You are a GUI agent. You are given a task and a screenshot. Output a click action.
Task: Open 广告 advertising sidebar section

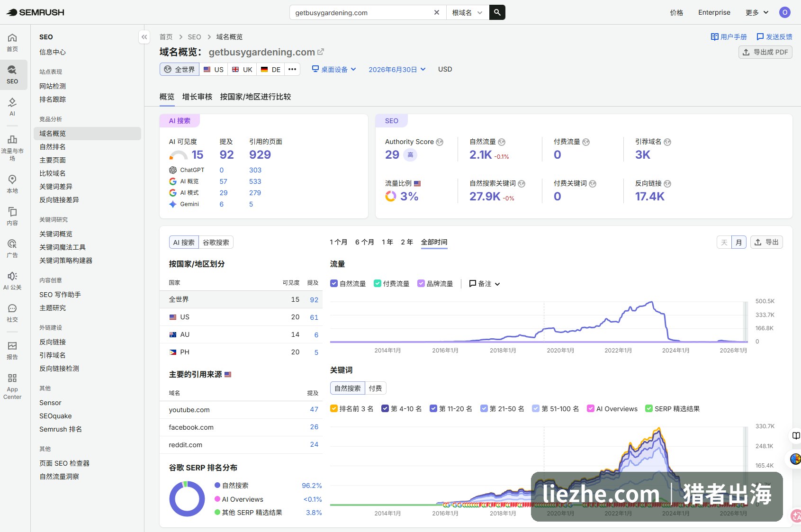click(x=12, y=248)
